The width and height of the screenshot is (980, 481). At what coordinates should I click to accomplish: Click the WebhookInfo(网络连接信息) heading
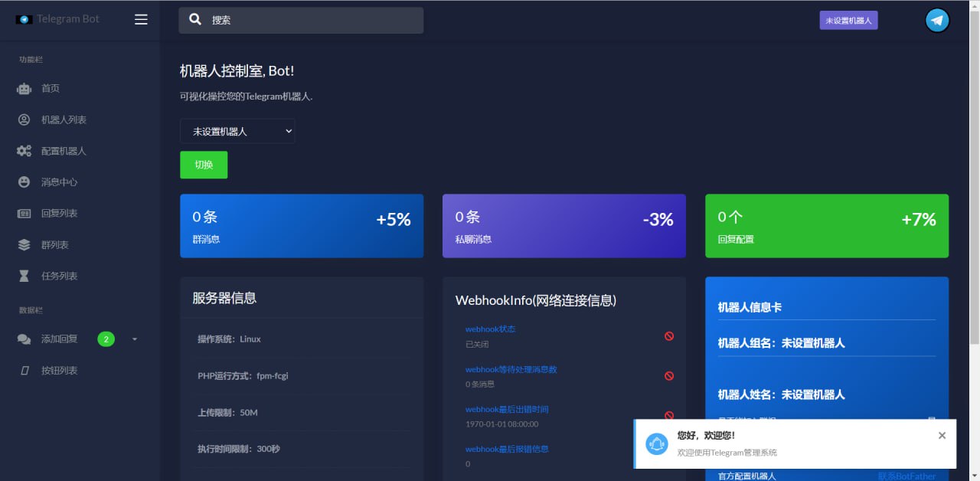coord(536,300)
